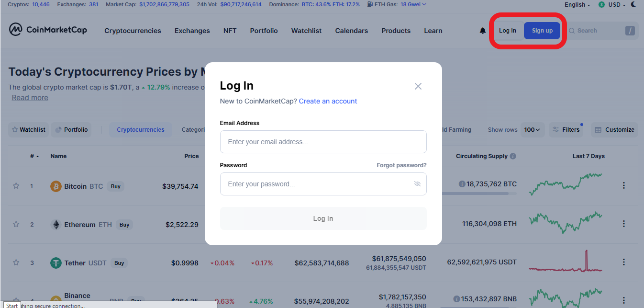Click Circulating Supply info icon
The image size is (644, 308).
(x=513, y=156)
